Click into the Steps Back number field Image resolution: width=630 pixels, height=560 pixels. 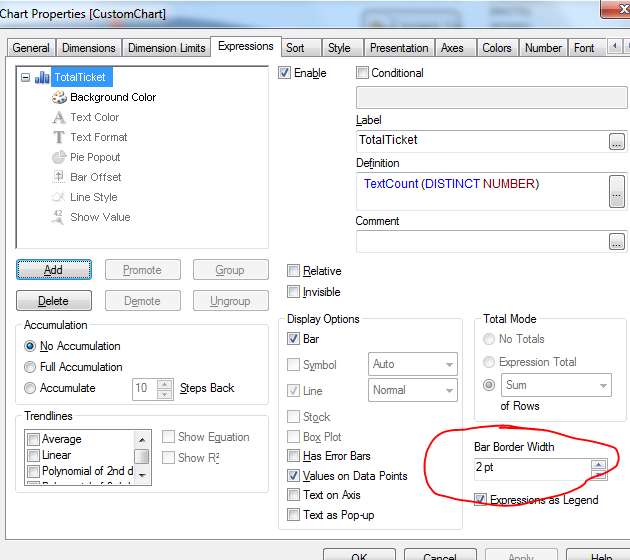point(145,389)
